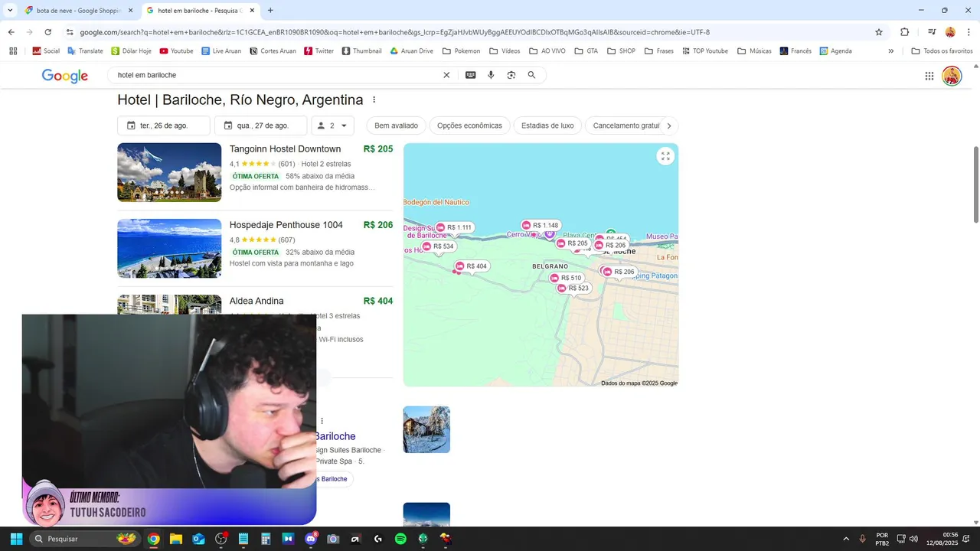Go back to the previous page
Image resolution: width=980 pixels, height=551 pixels.
[11, 32]
